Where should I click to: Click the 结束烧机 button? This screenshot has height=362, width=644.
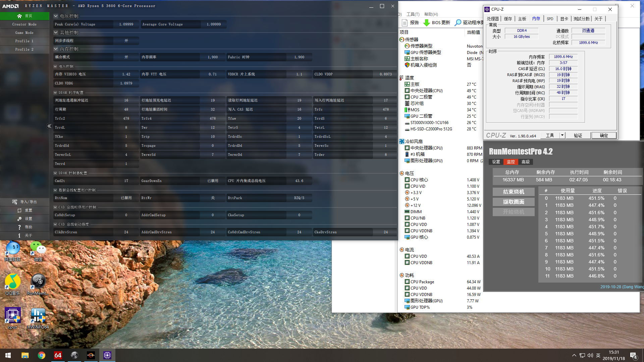point(514,192)
